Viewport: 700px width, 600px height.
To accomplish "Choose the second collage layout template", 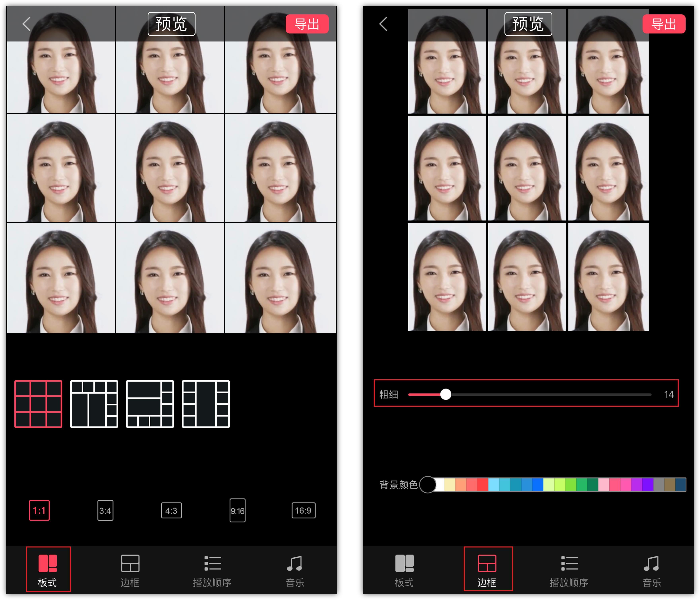I will pyautogui.click(x=94, y=404).
